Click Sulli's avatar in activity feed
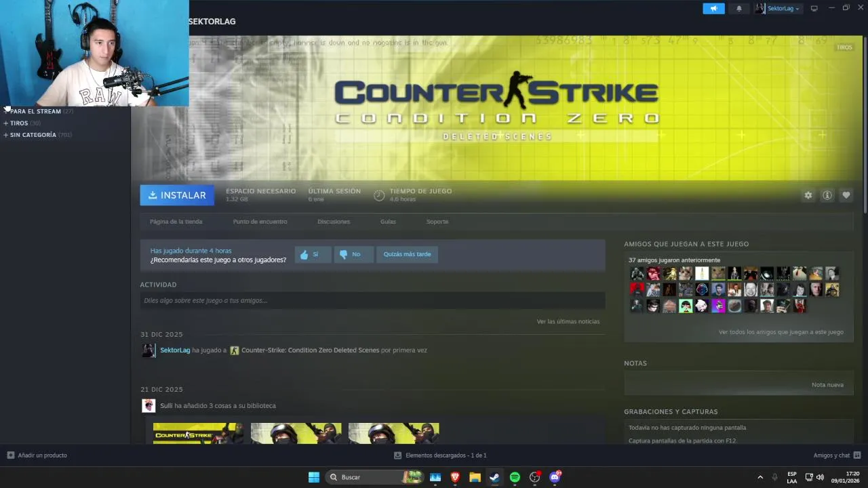This screenshot has height=488, width=868. (x=149, y=405)
